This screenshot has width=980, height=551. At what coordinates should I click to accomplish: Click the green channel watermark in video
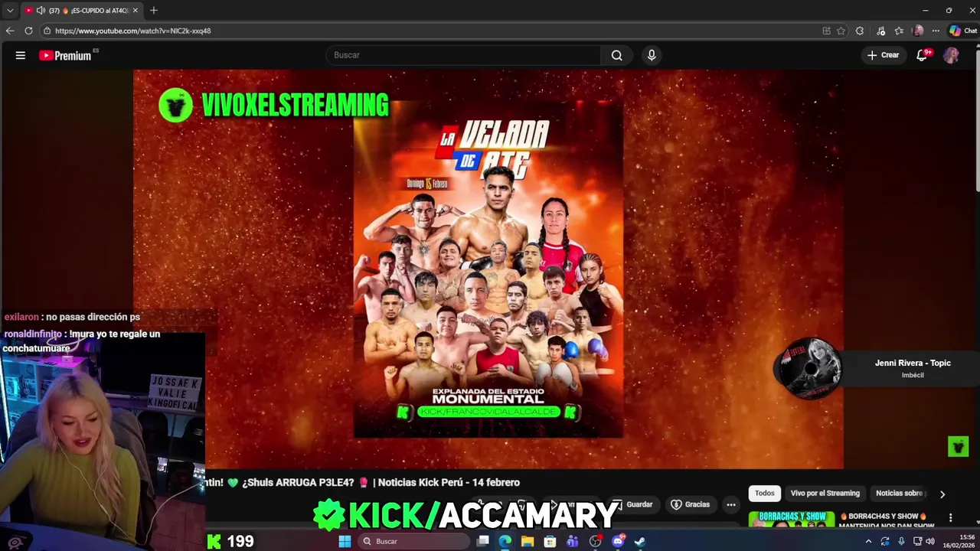(x=958, y=446)
